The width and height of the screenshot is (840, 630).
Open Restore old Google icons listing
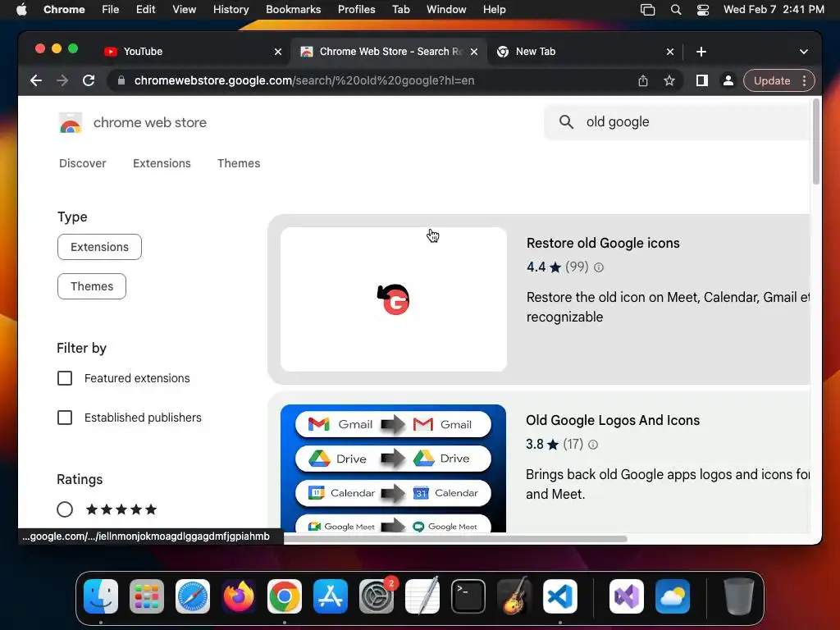click(603, 243)
